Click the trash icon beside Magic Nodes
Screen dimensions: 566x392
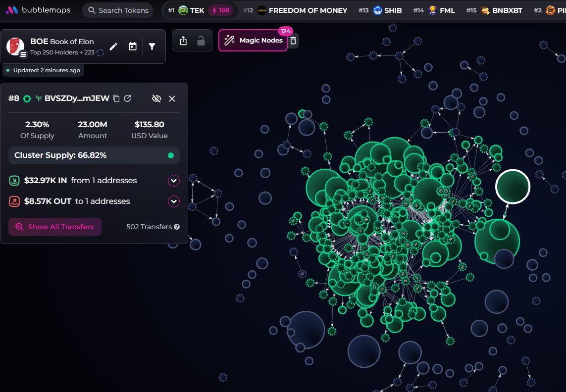click(x=293, y=41)
